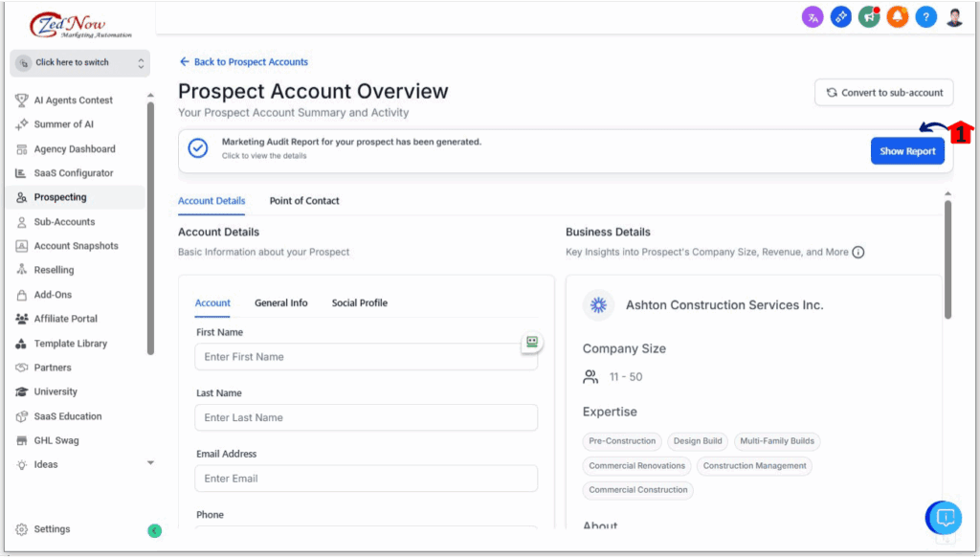
Task: Open the General Info sub-tab
Action: coord(280,303)
